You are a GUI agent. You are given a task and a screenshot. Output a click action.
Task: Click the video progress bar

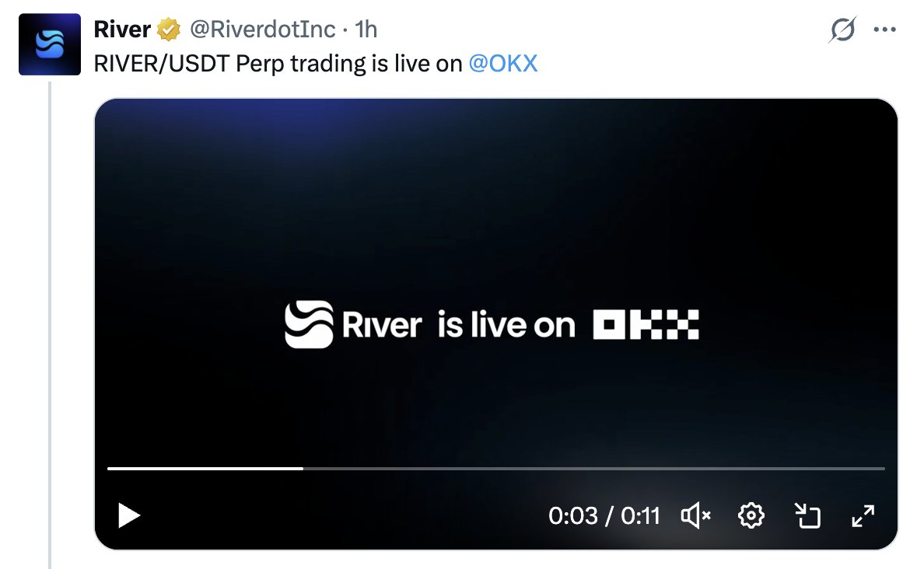click(x=495, y=469)
